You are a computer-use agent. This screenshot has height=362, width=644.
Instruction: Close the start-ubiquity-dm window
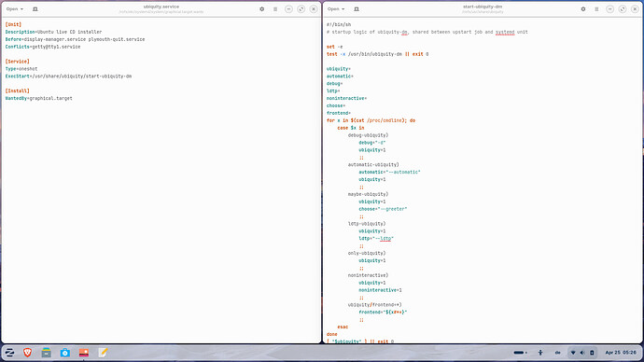click(635, 9)
